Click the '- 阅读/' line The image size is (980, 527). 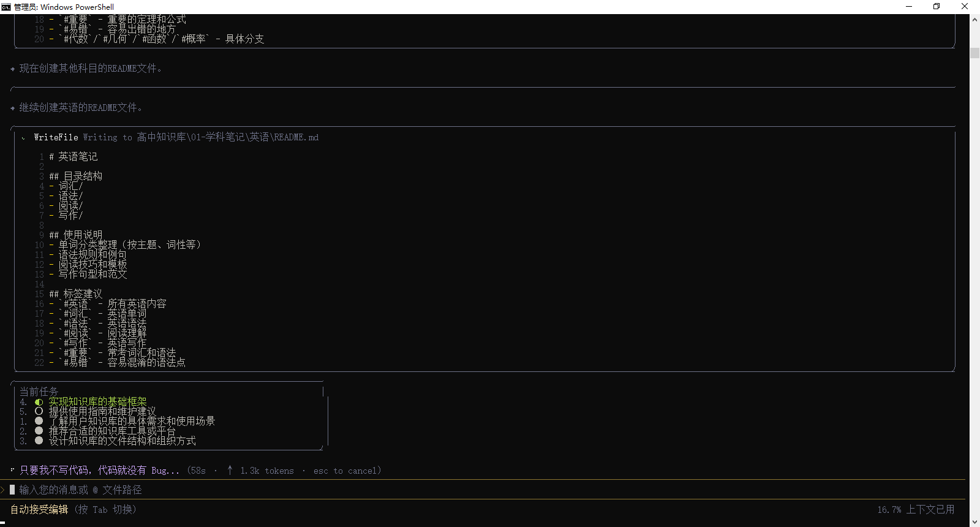coord(66,206)
